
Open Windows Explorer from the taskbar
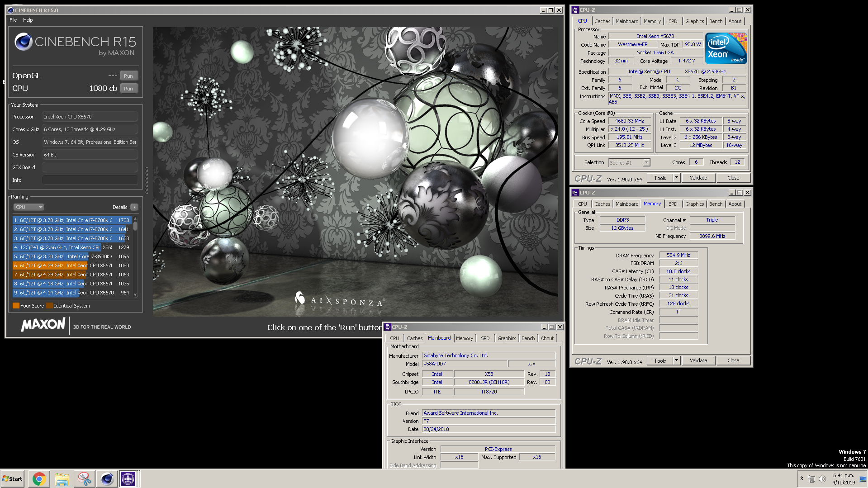62,479
